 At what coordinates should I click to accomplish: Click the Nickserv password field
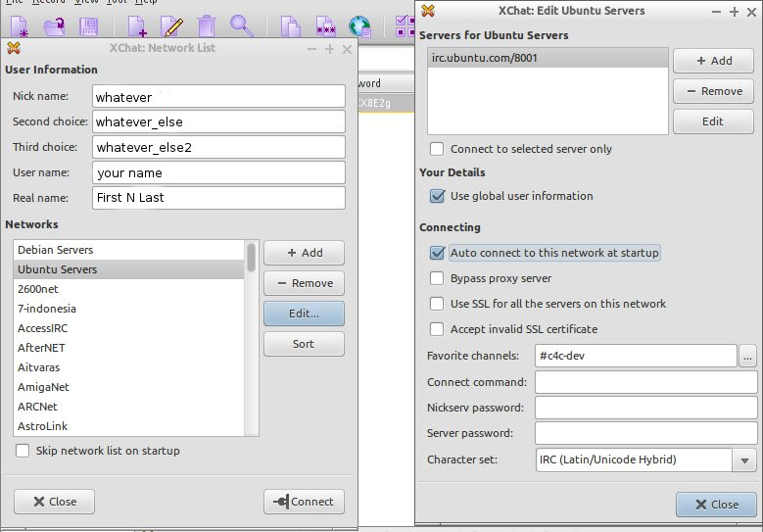click(645, 408)
